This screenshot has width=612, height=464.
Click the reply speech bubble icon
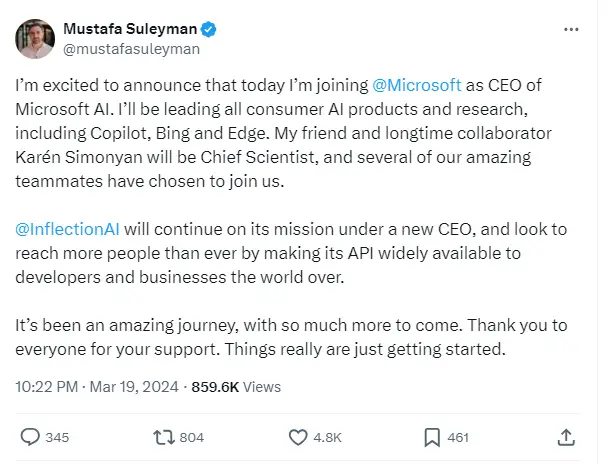(30, 437)
